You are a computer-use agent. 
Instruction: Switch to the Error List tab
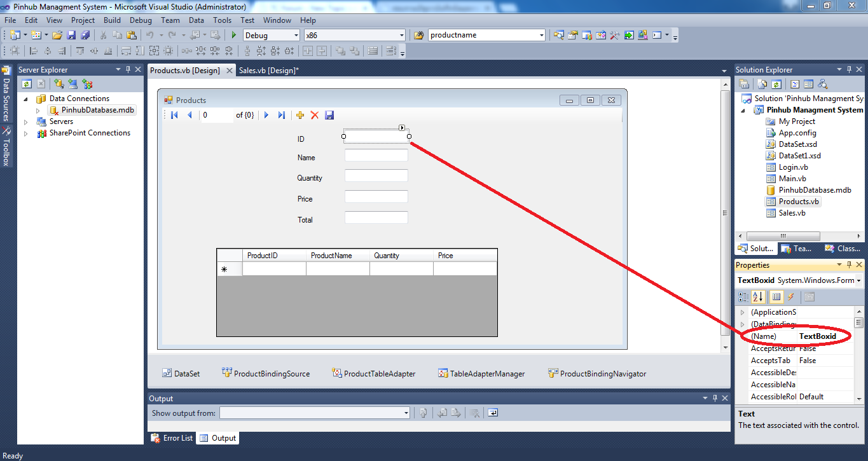click(x=172, y=438)
